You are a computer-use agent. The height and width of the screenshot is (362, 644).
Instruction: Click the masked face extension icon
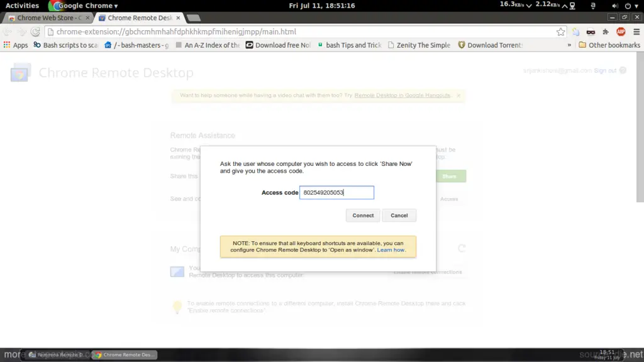pos(591,31)
